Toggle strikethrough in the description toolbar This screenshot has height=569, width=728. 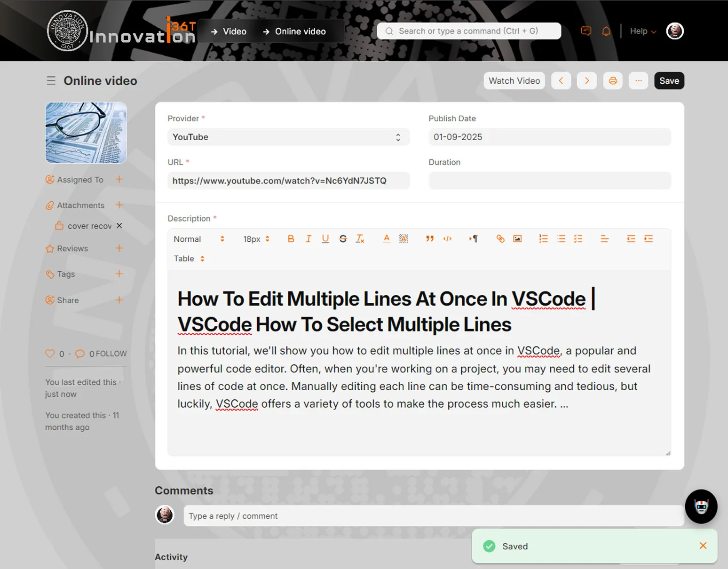343,239
